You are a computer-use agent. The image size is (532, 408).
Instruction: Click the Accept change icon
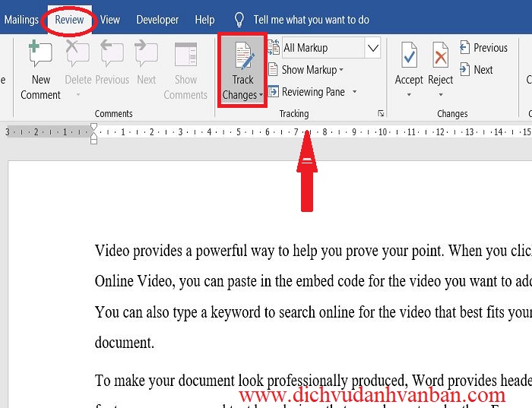[409, 55]
